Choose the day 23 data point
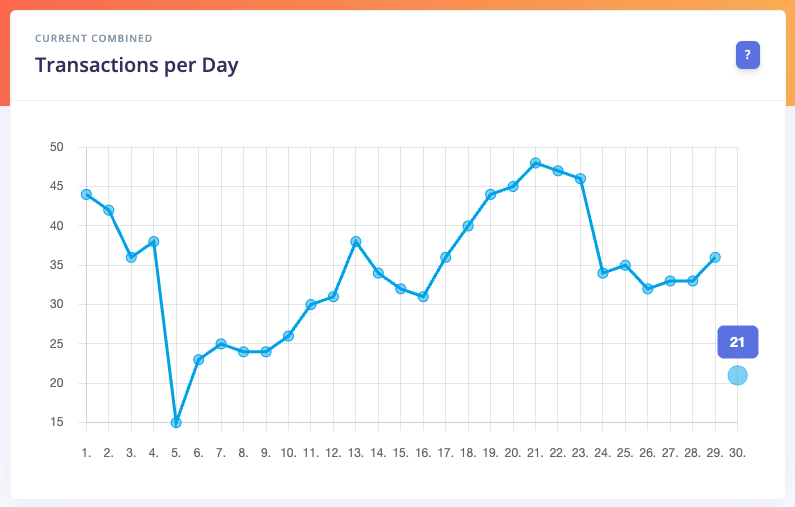Screen dimensions: 795x507 pyautogui.click(x=580, y=179)
